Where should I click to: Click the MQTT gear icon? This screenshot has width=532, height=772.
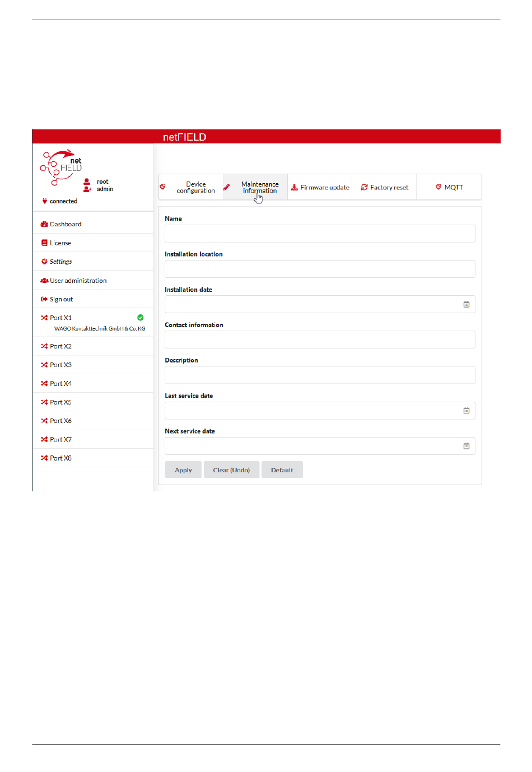(x=438, y=187)
